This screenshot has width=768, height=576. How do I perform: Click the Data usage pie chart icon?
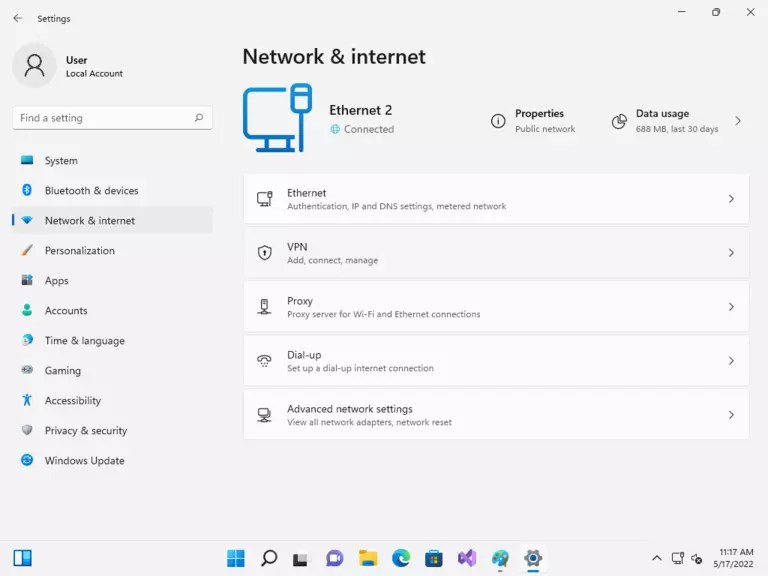[x=619, y=121]
